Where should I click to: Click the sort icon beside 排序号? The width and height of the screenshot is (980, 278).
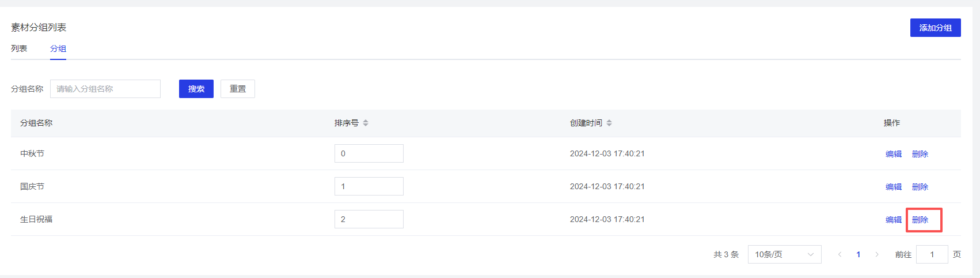(366, 123)
